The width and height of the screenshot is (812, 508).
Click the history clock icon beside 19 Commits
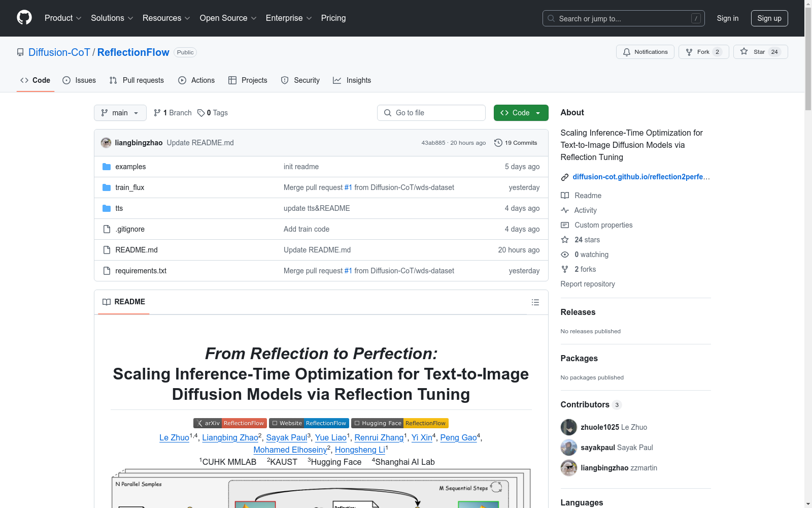[498, 143]
